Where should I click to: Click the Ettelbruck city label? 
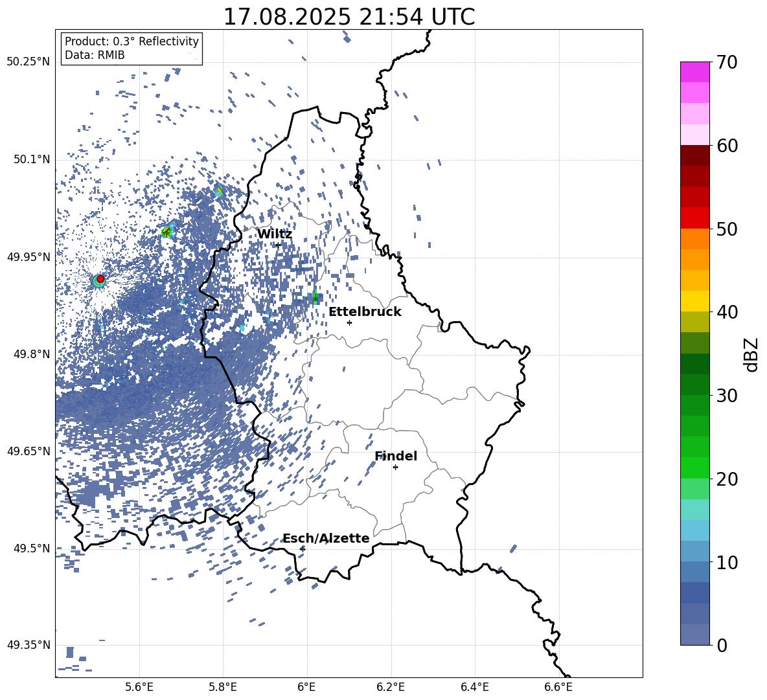(365, 312)
